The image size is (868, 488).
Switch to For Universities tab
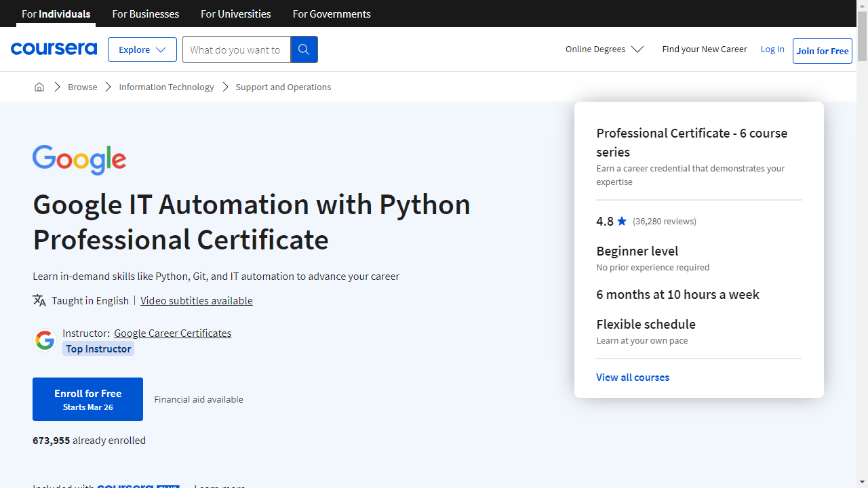[236, 14]
